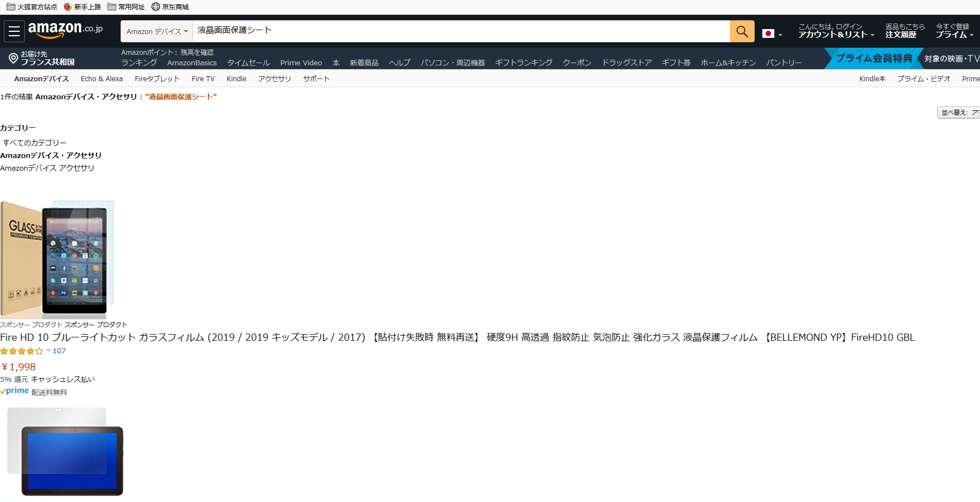This screenshot has width=980, height=502.
Task: Open パントリー in navigation
Action: coord(784,63)
